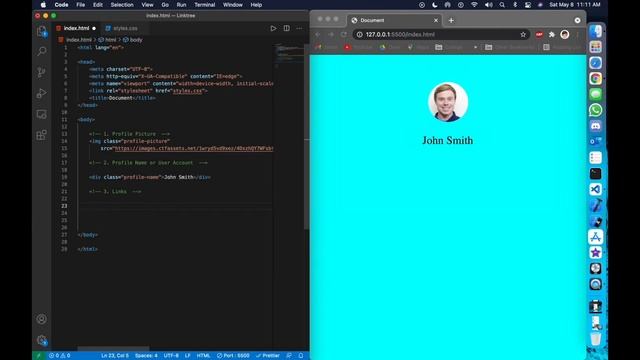Open the Search view in VS Code
This screenshot has height=360, width=640.
pos(42,51)
